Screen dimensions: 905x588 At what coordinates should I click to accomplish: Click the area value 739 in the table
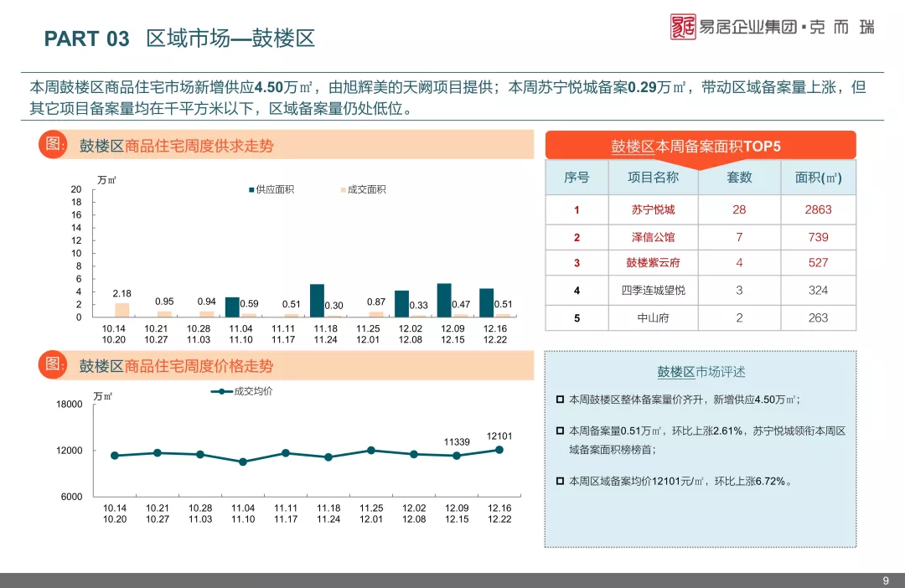[819, 237]
